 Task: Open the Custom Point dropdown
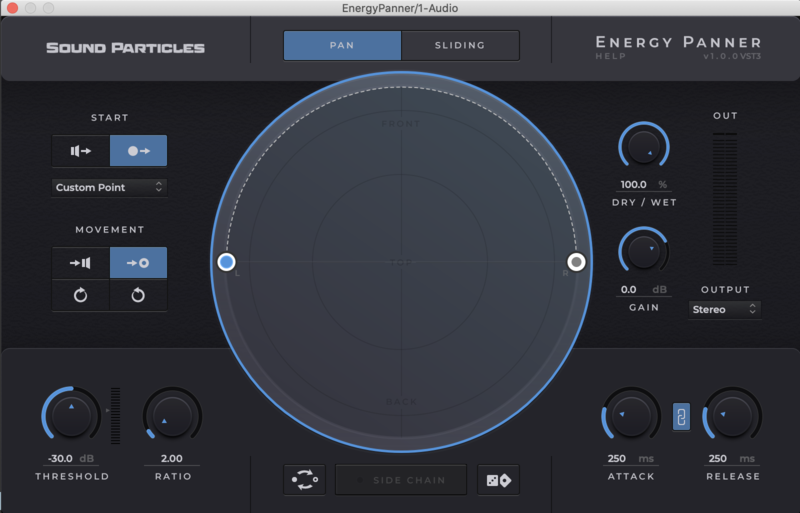(x=109, y=187)
